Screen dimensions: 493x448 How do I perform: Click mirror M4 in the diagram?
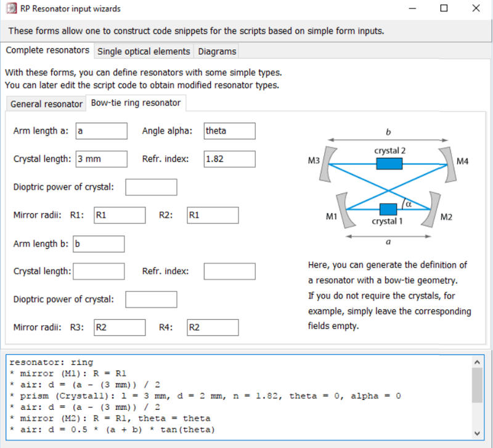[448, 165]
